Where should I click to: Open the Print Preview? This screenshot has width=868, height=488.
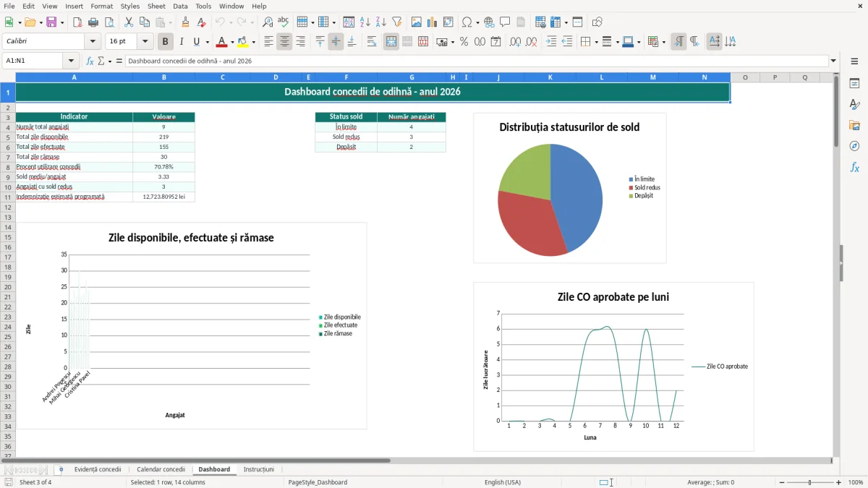click(109, 22)
